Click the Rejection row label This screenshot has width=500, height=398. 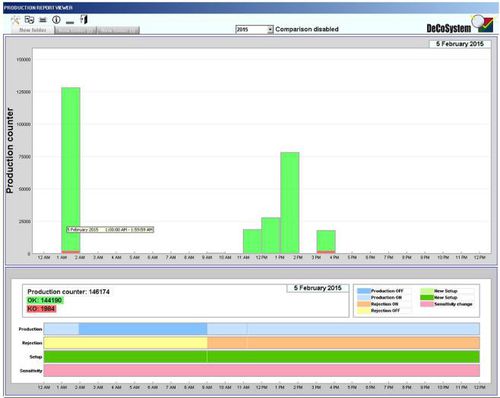pyautogui.click(x=32, y=343)
